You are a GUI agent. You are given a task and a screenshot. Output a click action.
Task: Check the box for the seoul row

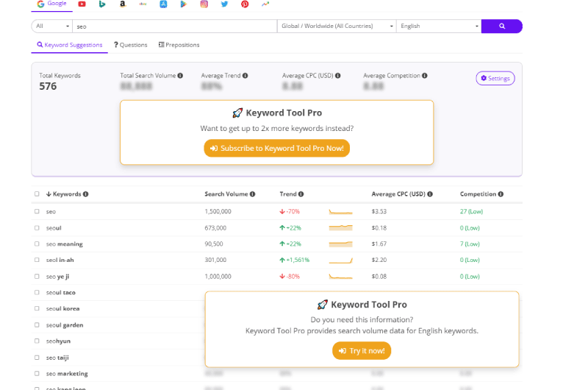[37, 228]
